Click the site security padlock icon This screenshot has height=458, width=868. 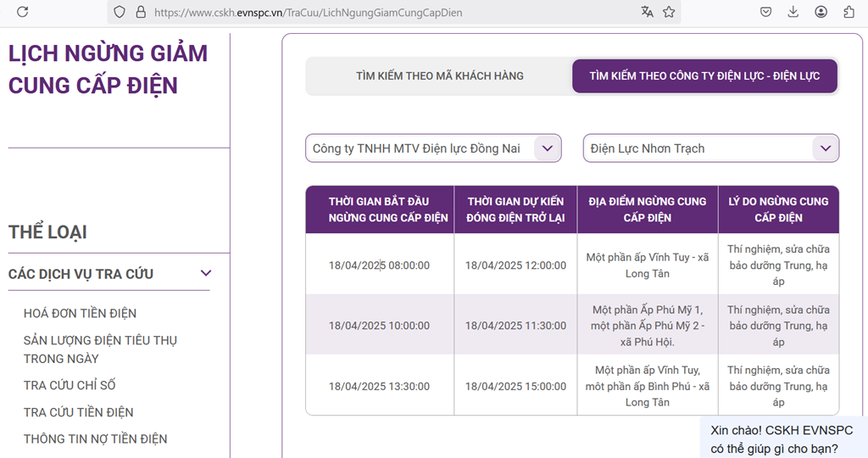141,12
